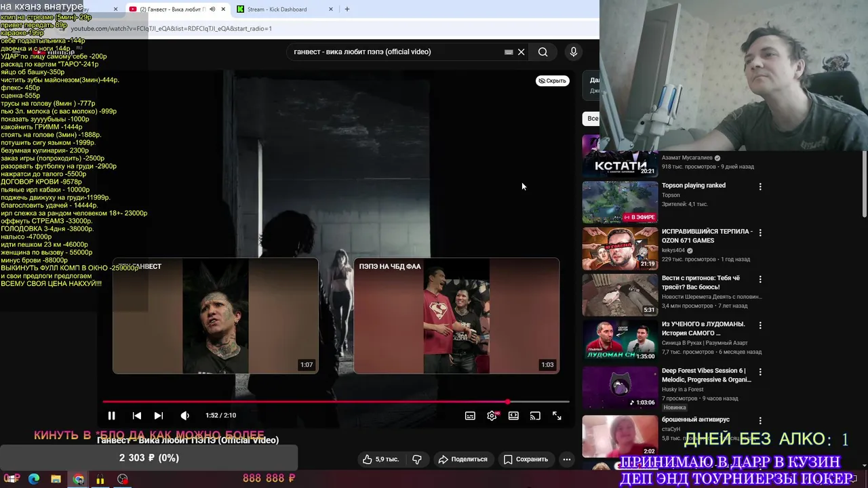Focus the YouTube search input
The height and width of the screenshot is (488, 868).
tap(397, 52)
